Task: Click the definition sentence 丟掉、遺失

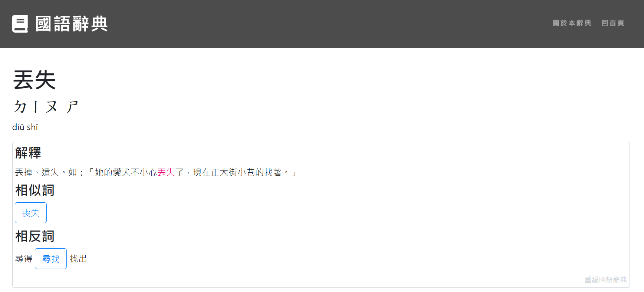Action: click(37, 172)
